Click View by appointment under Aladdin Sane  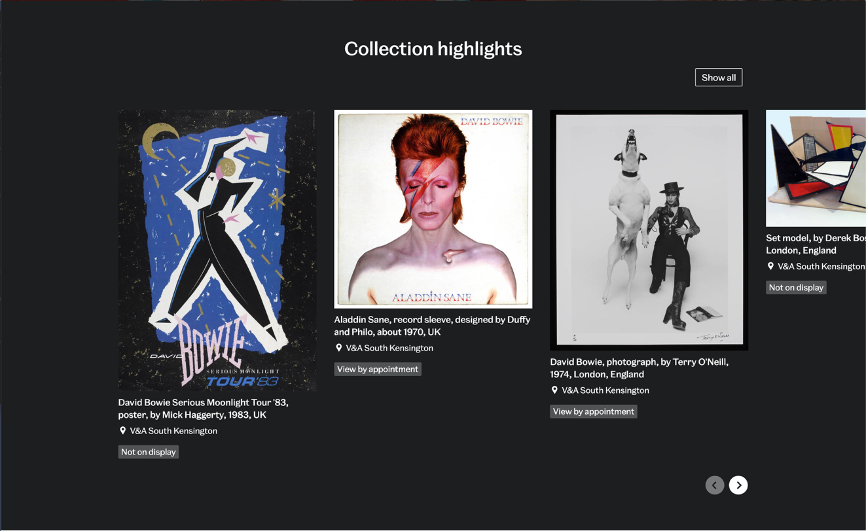click(x=378, y=369)
